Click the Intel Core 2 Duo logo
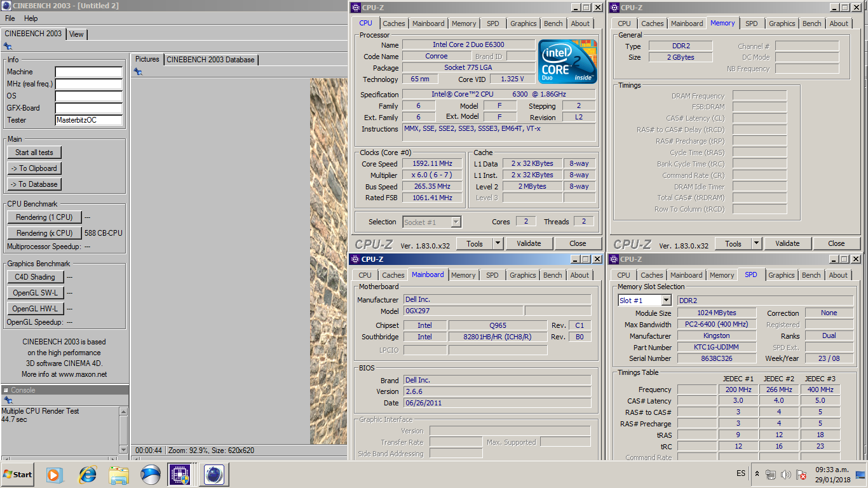The height and width of the screenshot is (488, 868). [x=567, y=62]
